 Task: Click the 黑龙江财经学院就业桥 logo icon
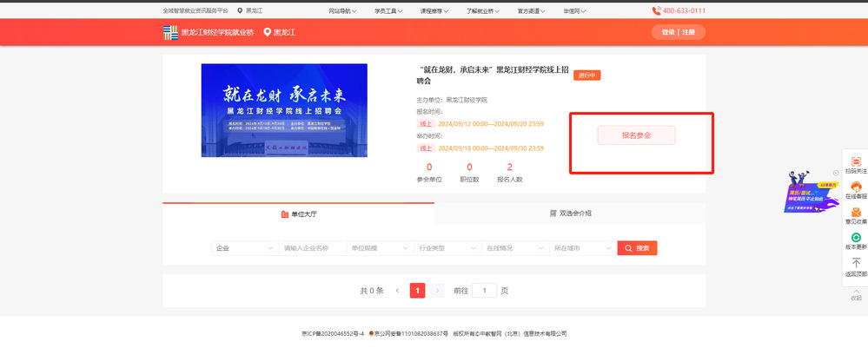pos(170,32)
